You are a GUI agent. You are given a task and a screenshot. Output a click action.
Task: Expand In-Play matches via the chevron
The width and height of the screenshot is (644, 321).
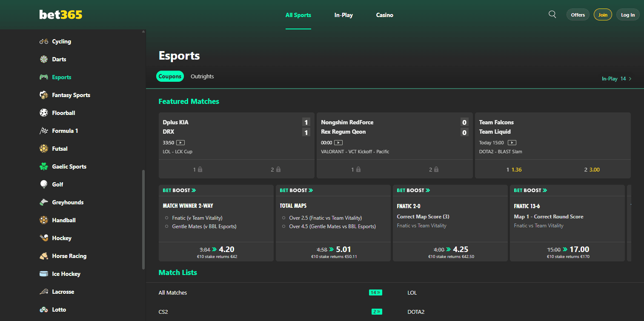click(630, 78)
